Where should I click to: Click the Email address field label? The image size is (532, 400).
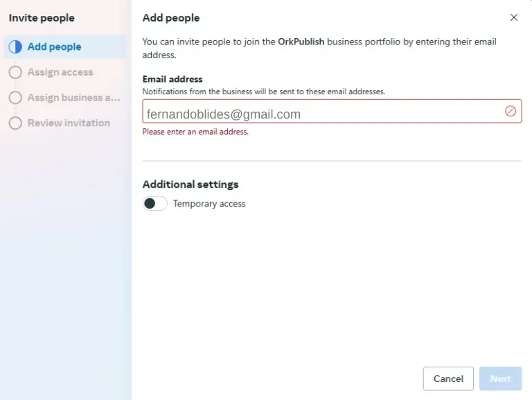[172, 79]
